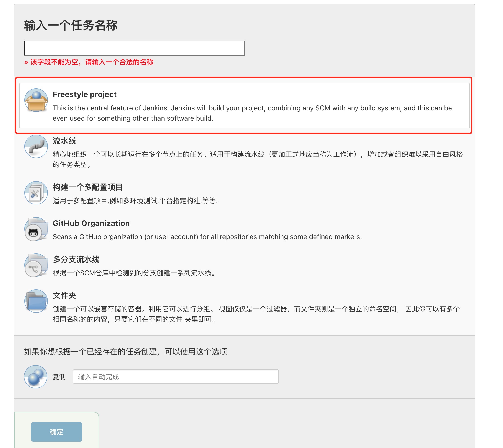Viewport: 503px width, 448px height.
Task: Click the Freestyle project description text
Action: (252, 113)
